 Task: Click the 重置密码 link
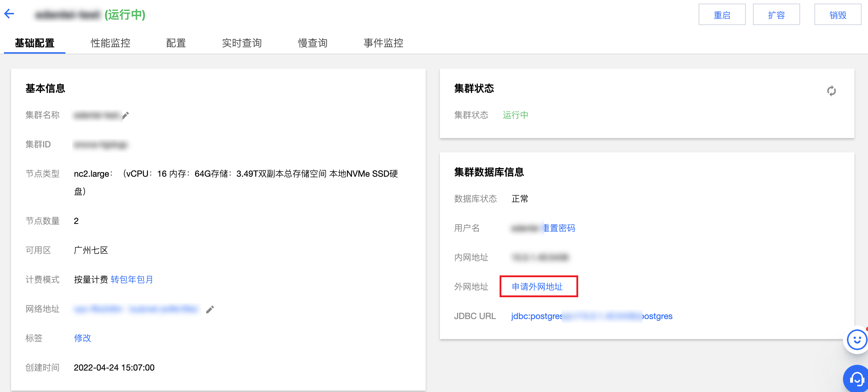[560, 228]
